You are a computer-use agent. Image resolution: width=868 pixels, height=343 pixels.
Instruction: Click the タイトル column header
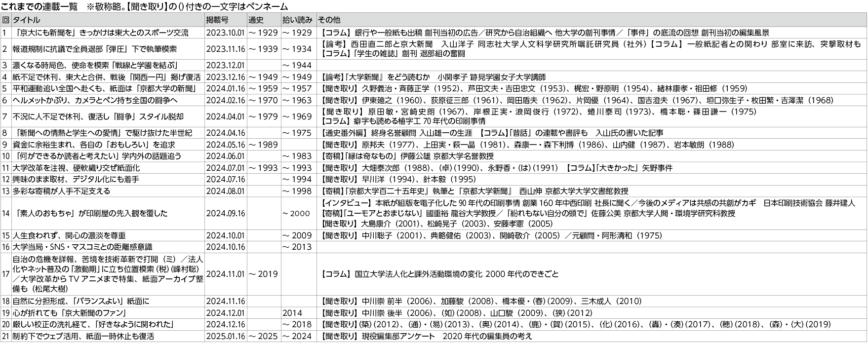pos(27,20)
